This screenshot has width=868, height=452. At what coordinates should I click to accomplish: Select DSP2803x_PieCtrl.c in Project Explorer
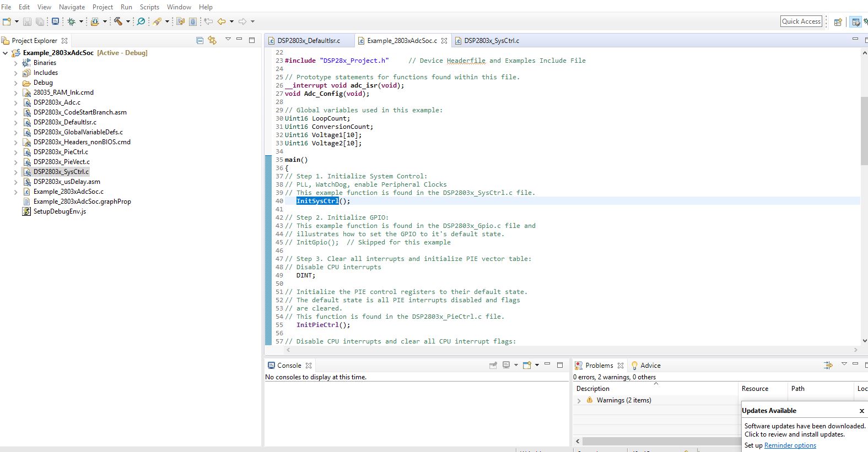pyautogui.click(x=61, y=152)
